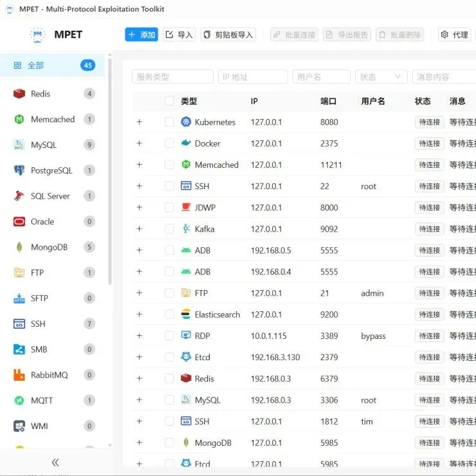Check the Elasticsearch row checkbox

(x=169, y=315)
